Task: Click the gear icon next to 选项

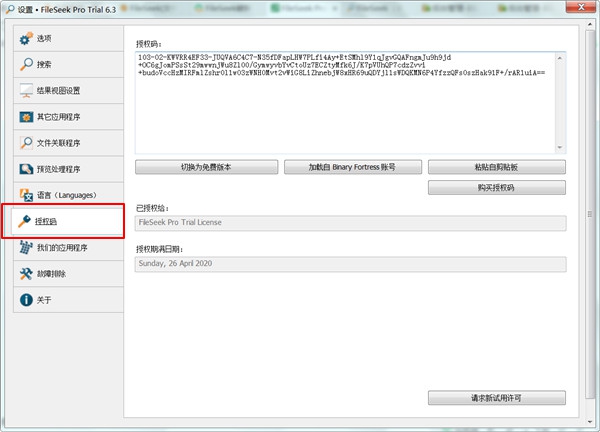Action: point(26,38)
